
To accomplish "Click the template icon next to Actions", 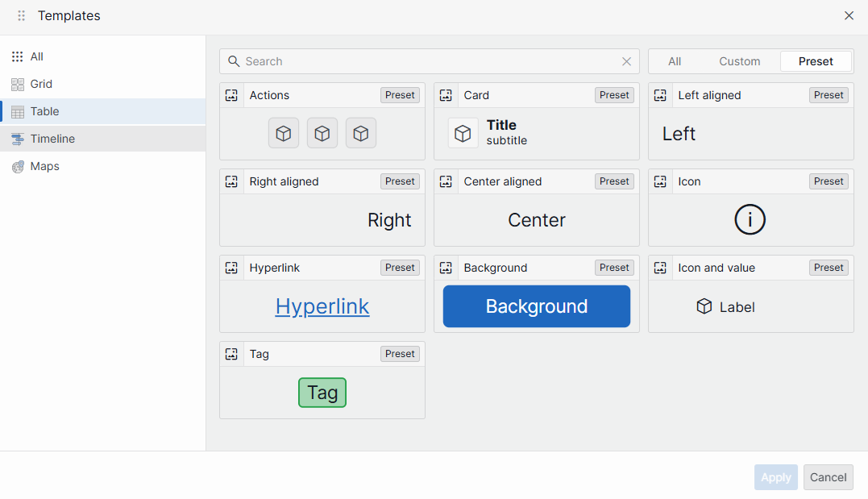I will [x=232, y=95].
